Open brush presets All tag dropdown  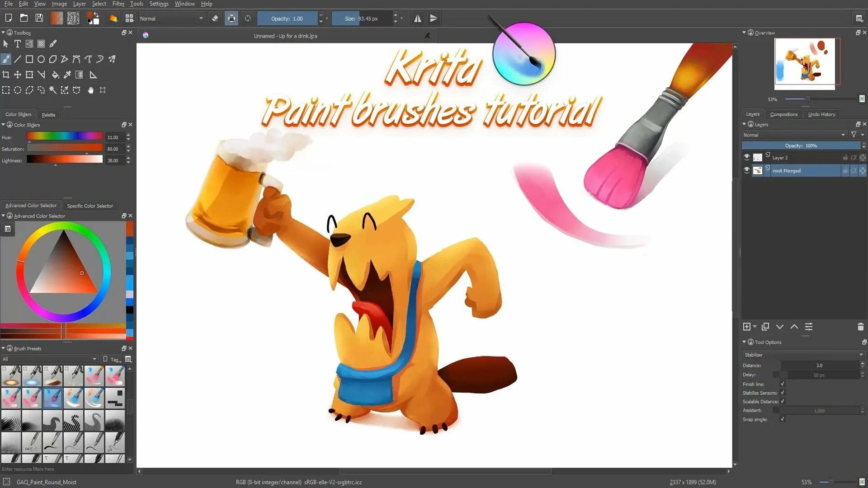point(49,359)
